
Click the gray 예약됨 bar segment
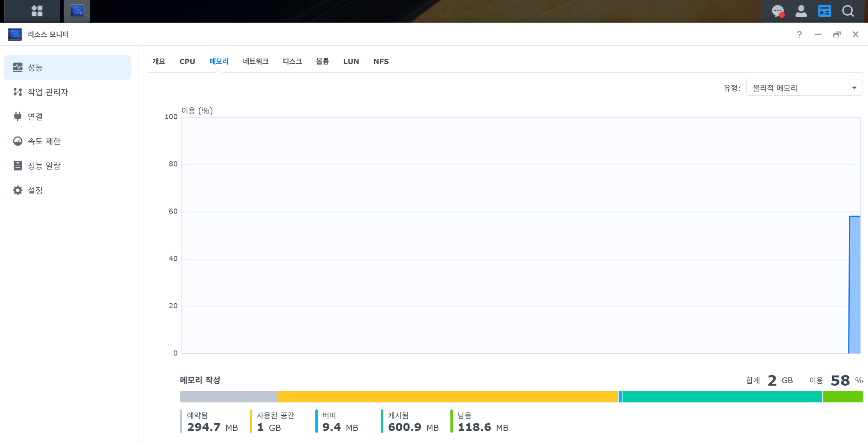point(229,397)
